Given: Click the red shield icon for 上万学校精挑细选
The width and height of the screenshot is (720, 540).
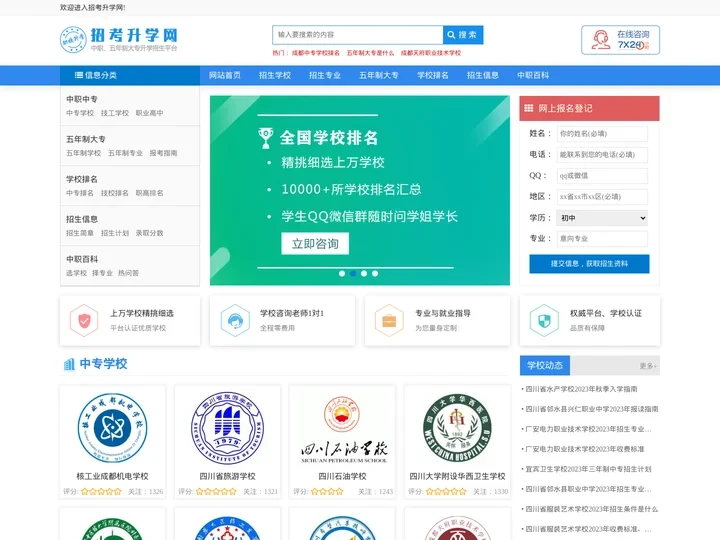Looking at the screenshot, I should point(84,321).
